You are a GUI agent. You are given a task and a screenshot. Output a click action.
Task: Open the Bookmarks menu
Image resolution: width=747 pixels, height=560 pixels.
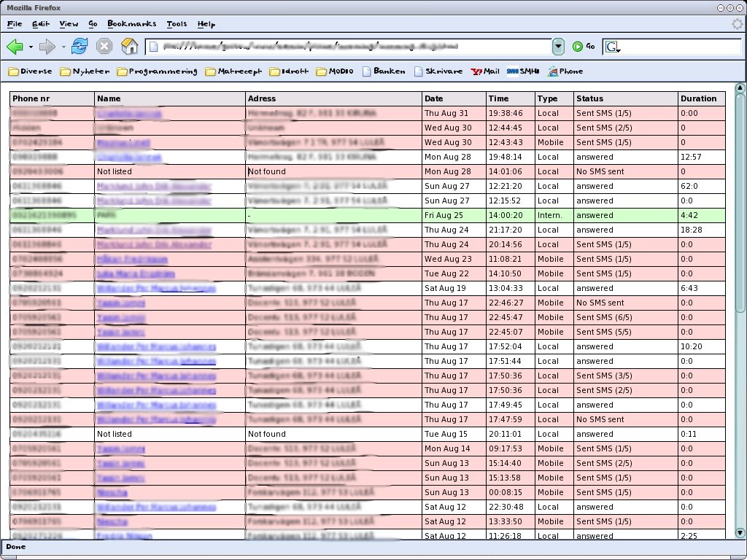(132, 24)
